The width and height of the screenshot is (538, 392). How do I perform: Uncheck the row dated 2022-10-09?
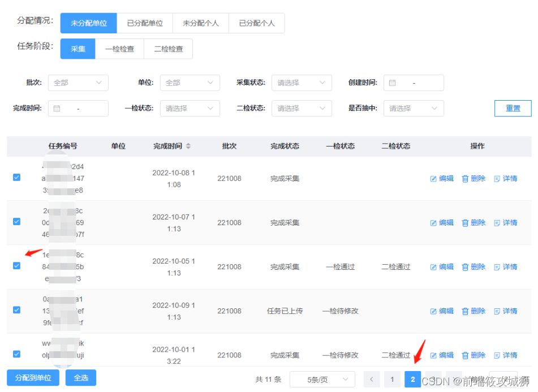16,310
